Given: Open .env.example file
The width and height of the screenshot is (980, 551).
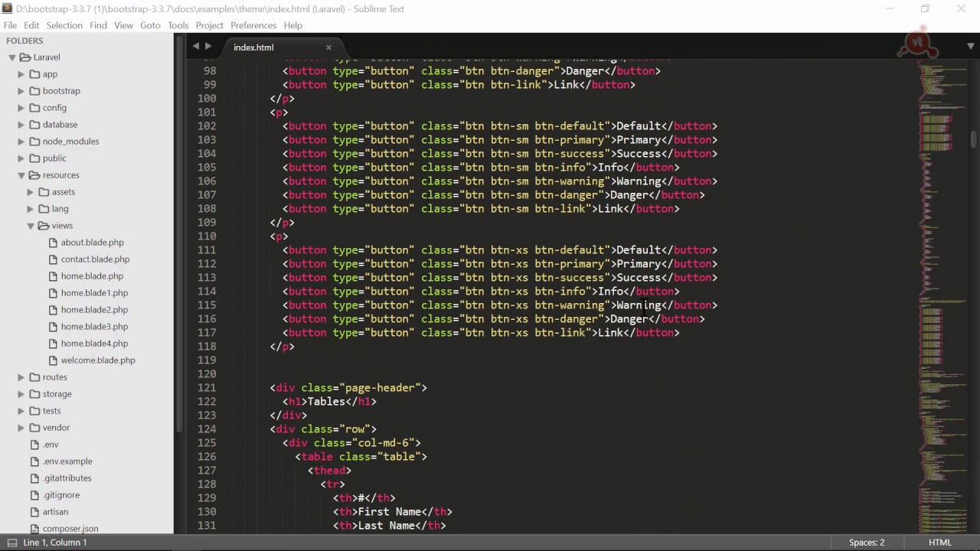Looking at the screenshot, I should point(67,461).
